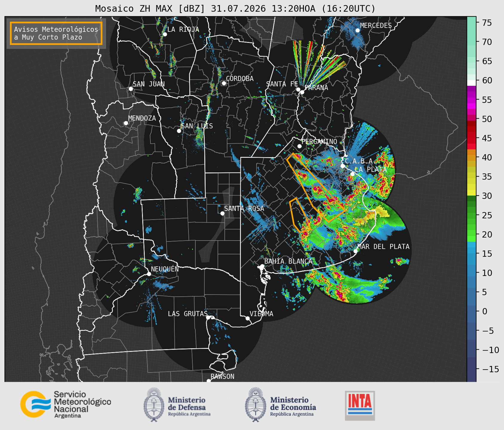The image size is (504, 430).
Task: Click the CÓRDOBA city marker dot
Action: tap(224, 83)
